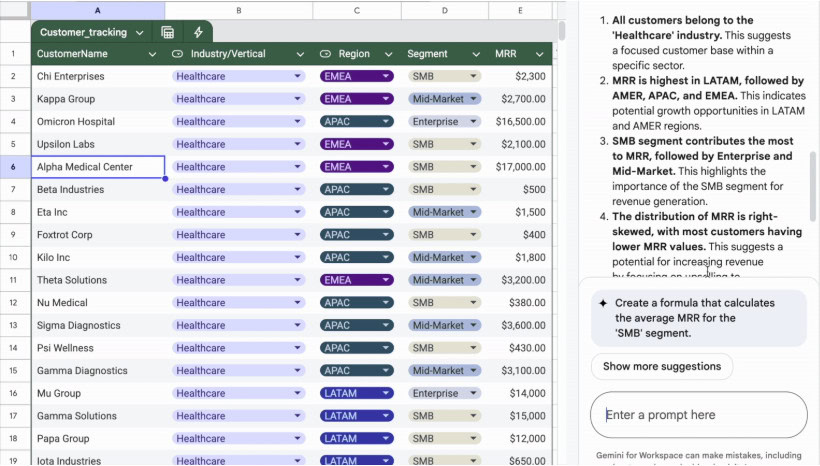Select the column C header
The height and width of the screenshot is (466, 820).
[x=357, y=9]
